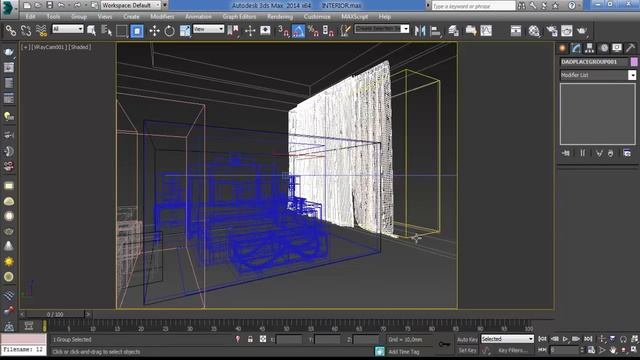This screenshot has width=640, height=360.
Task: Open the Edit menu
Action: (x=31, y=17)
